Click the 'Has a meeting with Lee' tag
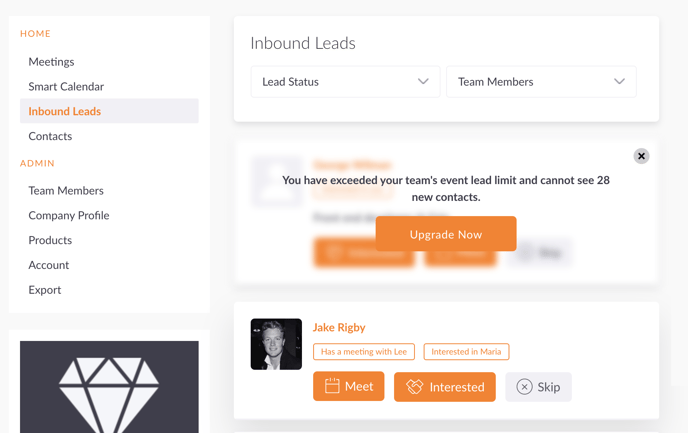 pyautogui.click(x=364, y=351)
